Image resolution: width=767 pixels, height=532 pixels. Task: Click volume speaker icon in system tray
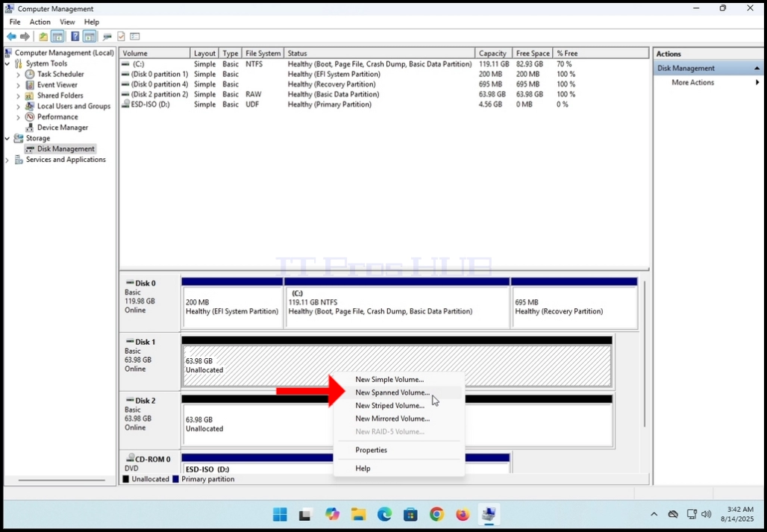click(x=706, y=514)
